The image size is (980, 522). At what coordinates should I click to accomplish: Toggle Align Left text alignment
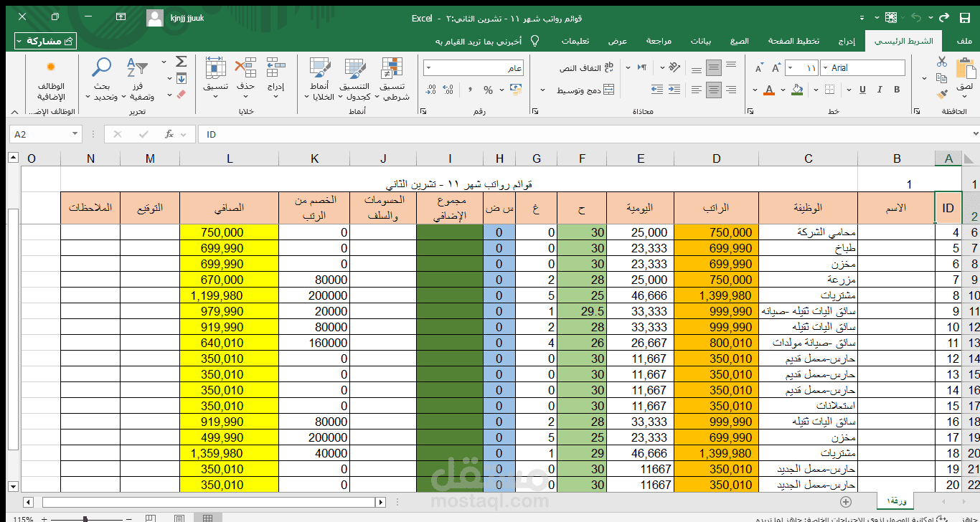coord(696,90)
